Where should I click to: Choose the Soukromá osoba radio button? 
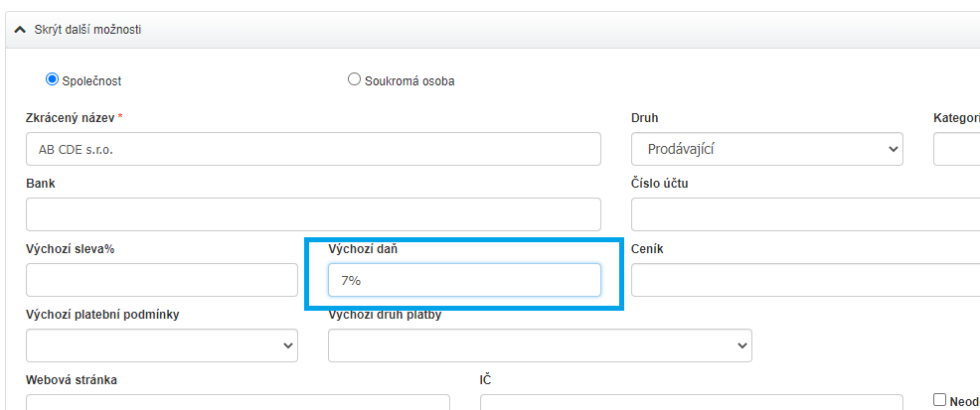354,80
